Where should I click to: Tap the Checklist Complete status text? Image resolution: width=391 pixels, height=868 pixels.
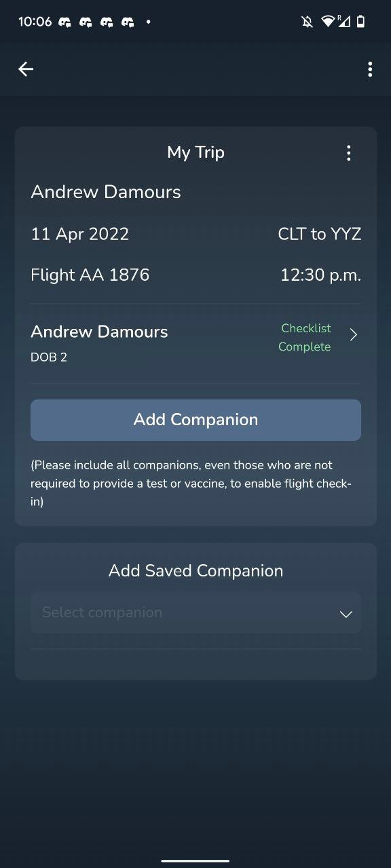pyautogui.click(x=305, y=337)
